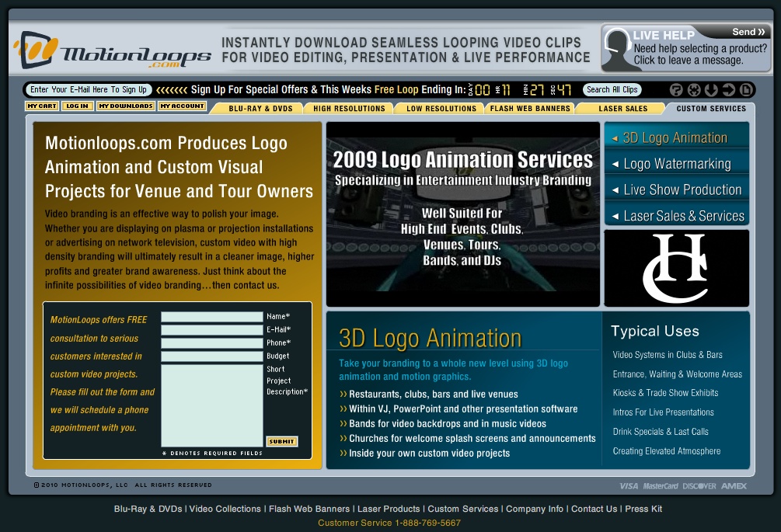Viewport: 781px width, 532px height.
Task: Click the Flash Web Banners footer link
Action: 309,509
